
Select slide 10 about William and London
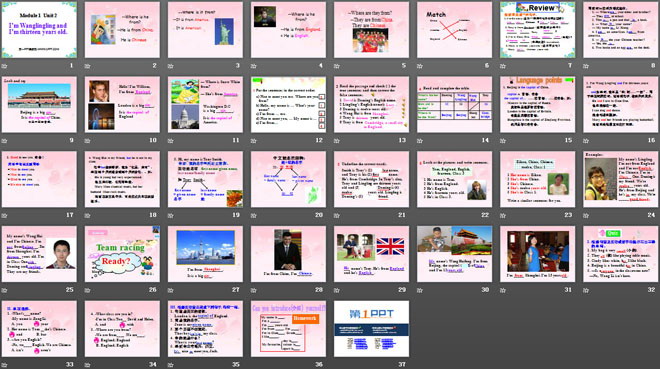point(122,105)
